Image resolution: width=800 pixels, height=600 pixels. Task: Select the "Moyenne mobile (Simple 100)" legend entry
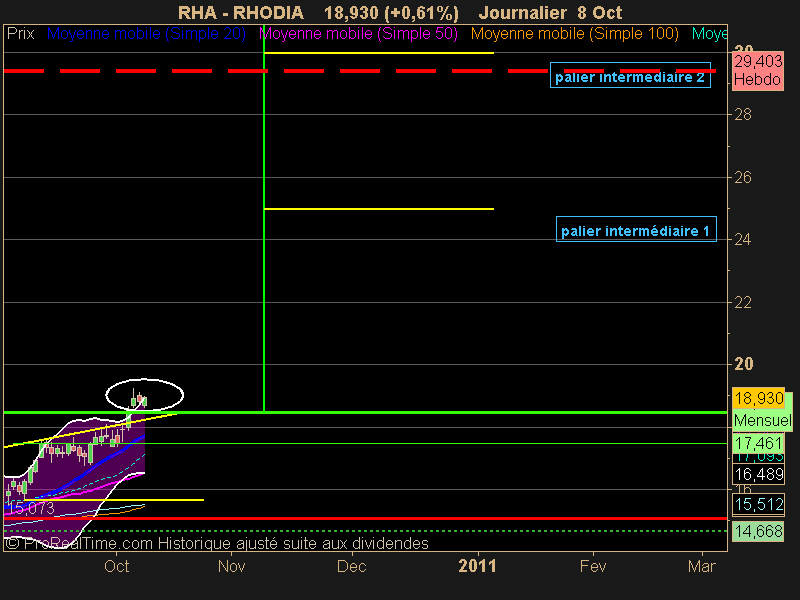[x=575, y=34]
